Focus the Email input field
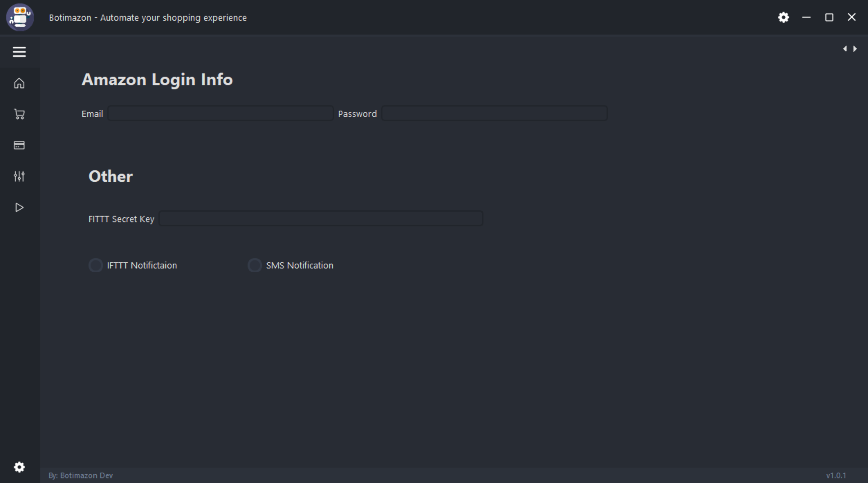 (221, 113)
